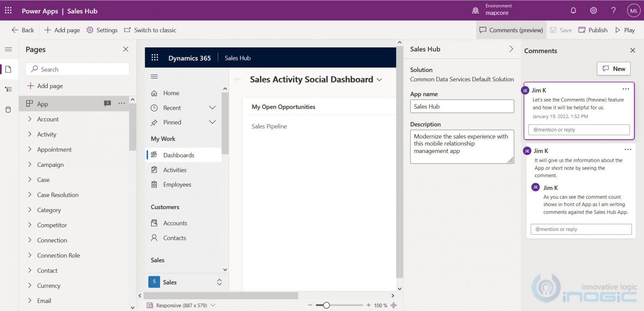Open Settings gear in the top header
This screenshot has width=644, height=311.
(x=593, y=10)
